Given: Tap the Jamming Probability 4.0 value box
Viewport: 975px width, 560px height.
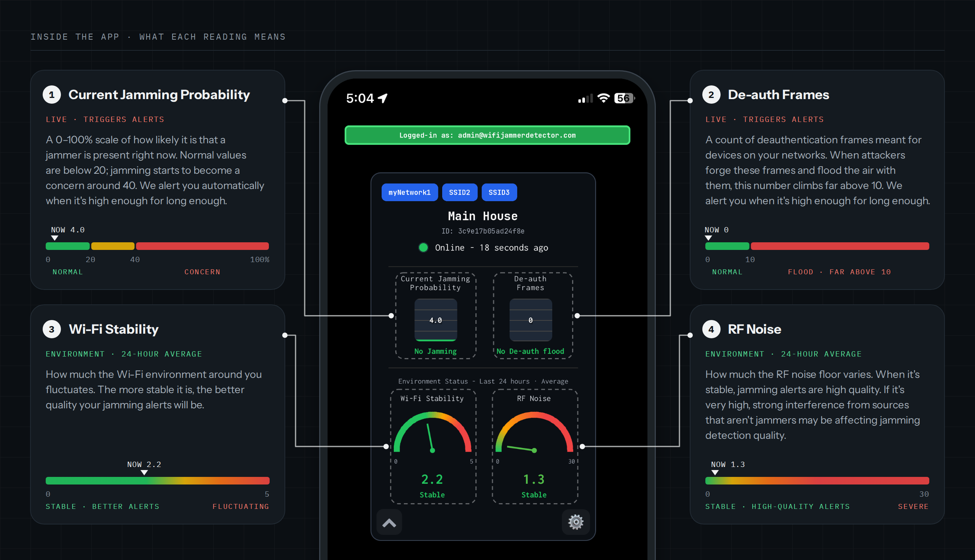Looking at the screenshot, I should pos(436,320).
